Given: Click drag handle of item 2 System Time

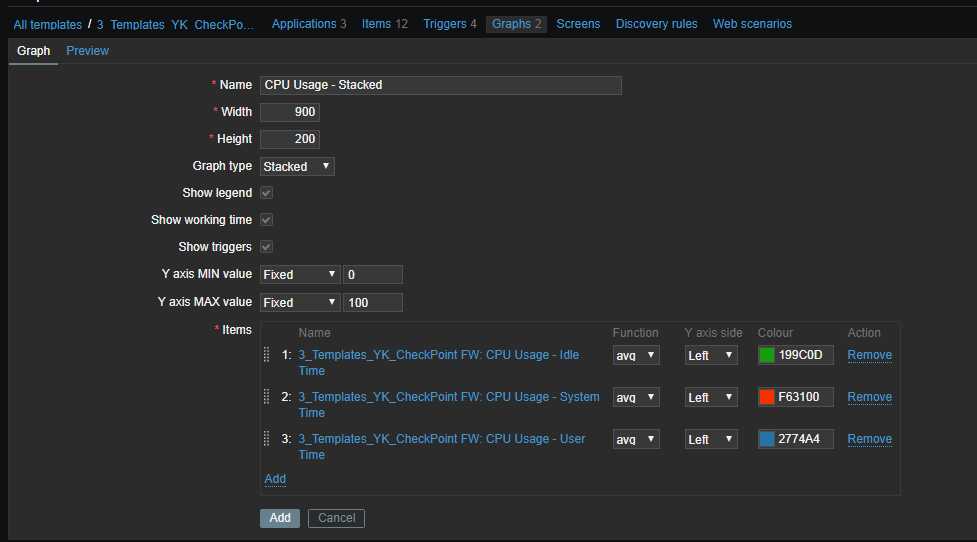Looking at the screenshot, I should pyautogui.click(x=267, y=397).
